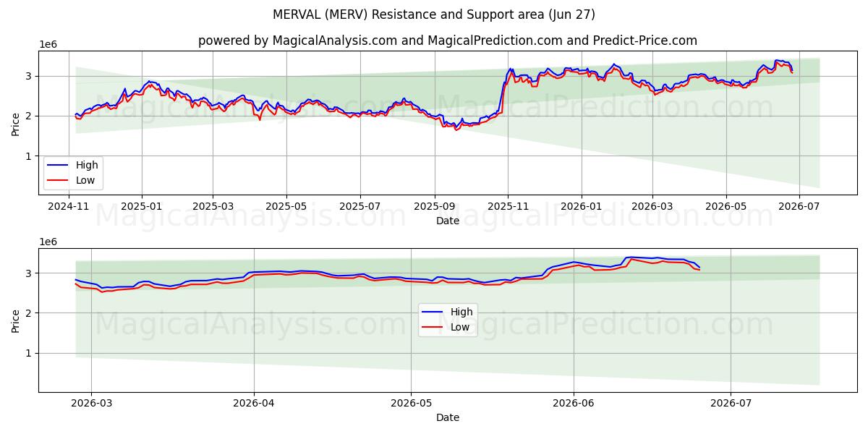Click the top chart 'Date' axis label
The image size is (868, 434).
448,221
